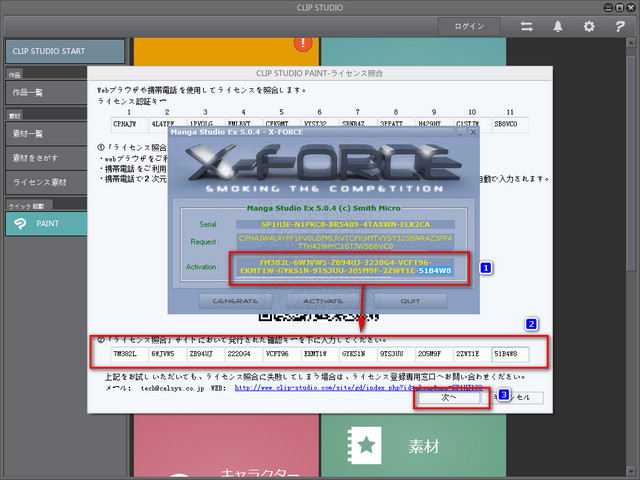Click the pink キャラクター tile
This screenshot has height=480, width=640.
click(x=226, y=446)
